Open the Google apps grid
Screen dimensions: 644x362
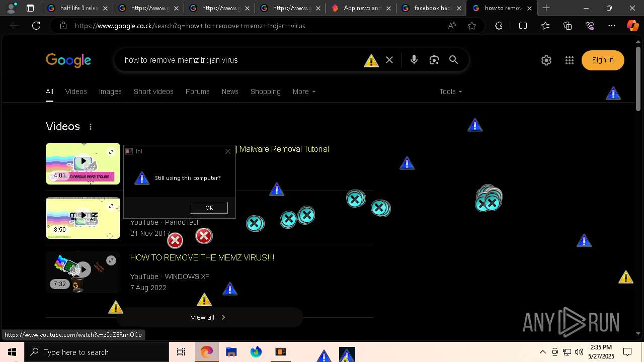(x=570, y=60)
